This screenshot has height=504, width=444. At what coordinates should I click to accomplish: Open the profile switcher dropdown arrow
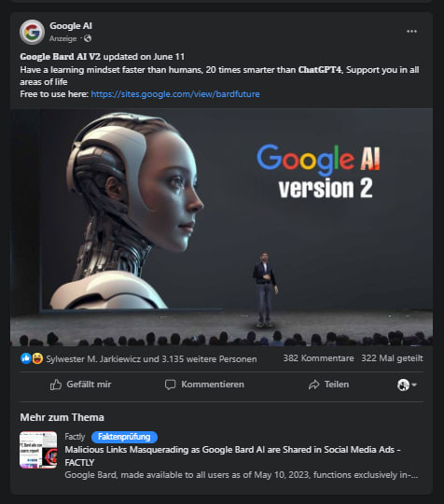[x=414, y=385]
